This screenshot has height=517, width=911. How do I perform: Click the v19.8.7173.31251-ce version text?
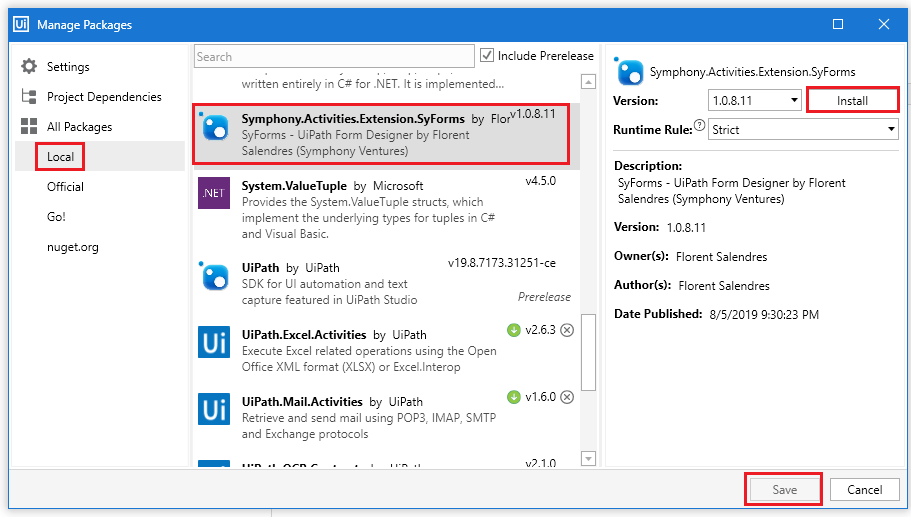tap(501, 263)
